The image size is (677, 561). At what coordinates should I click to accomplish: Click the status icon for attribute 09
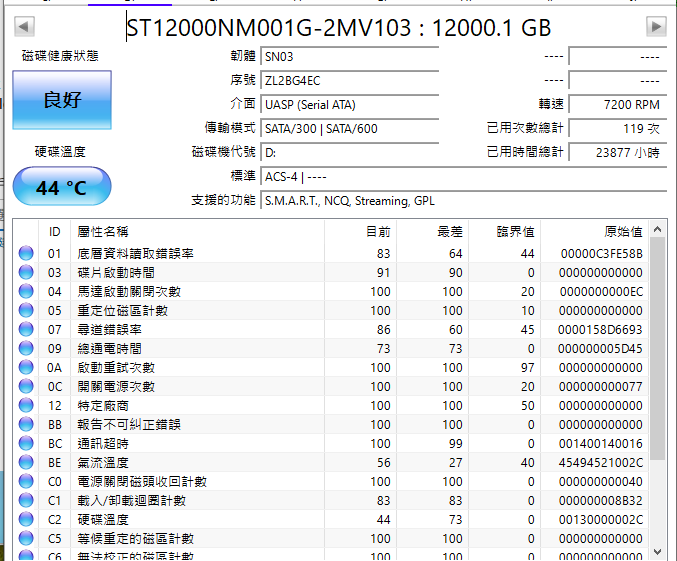tap(26, 348)
